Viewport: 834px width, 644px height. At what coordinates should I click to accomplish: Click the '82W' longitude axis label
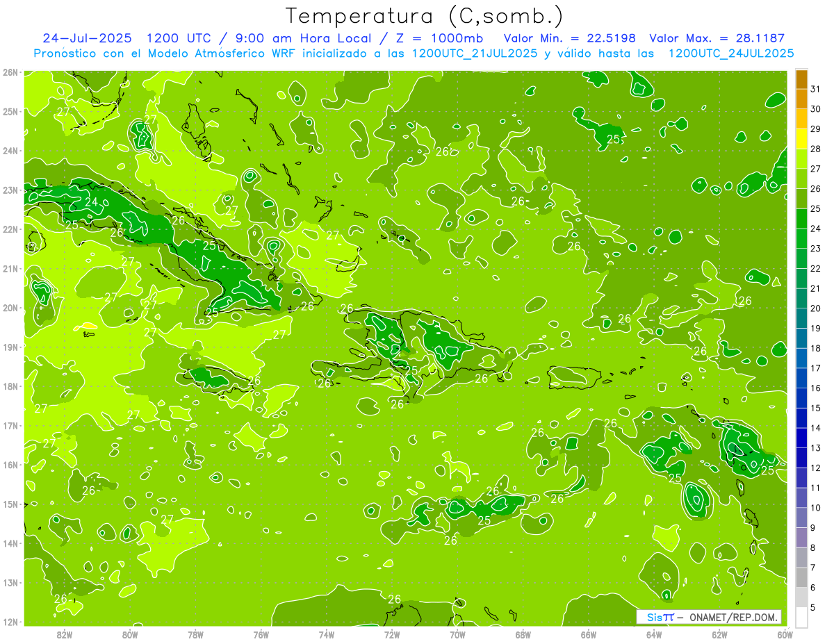point(65,634)
